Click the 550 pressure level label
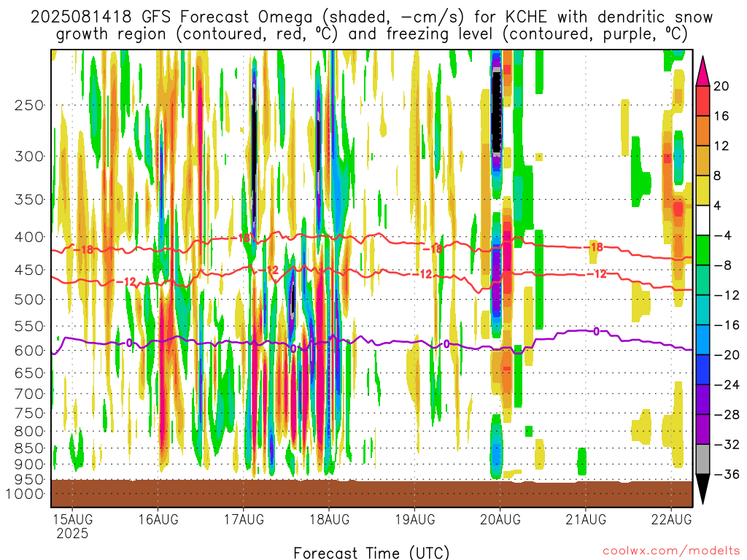This screenshot has height=560, width=747. pos(29,326)
